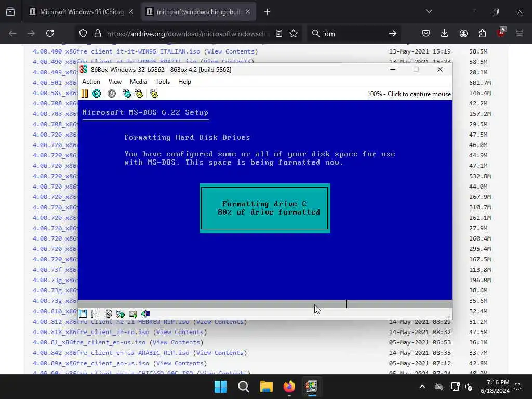Open clock showing 7:16 PM
The height and width of the screenshot is (399, 532).
click(x=495, y=387)
